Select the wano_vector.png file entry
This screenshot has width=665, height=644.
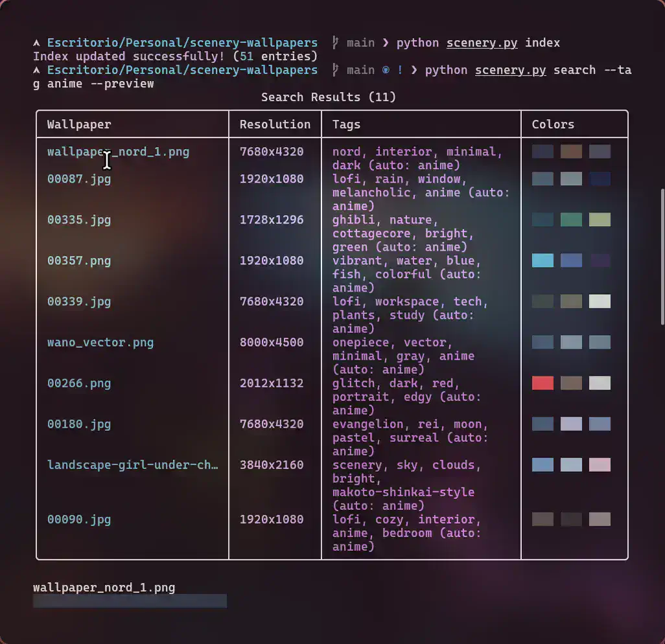tap(100, 342)
